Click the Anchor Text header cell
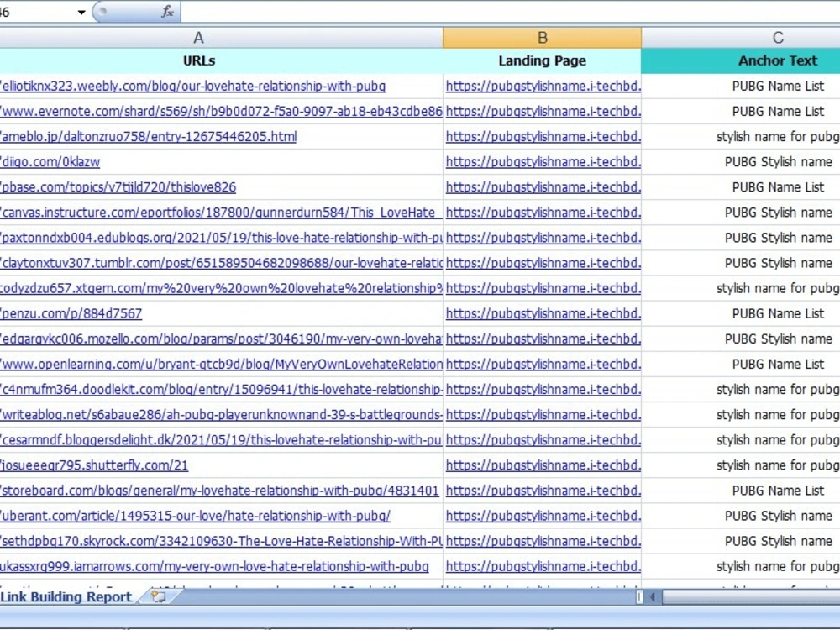840x630 pixels. 778,60
